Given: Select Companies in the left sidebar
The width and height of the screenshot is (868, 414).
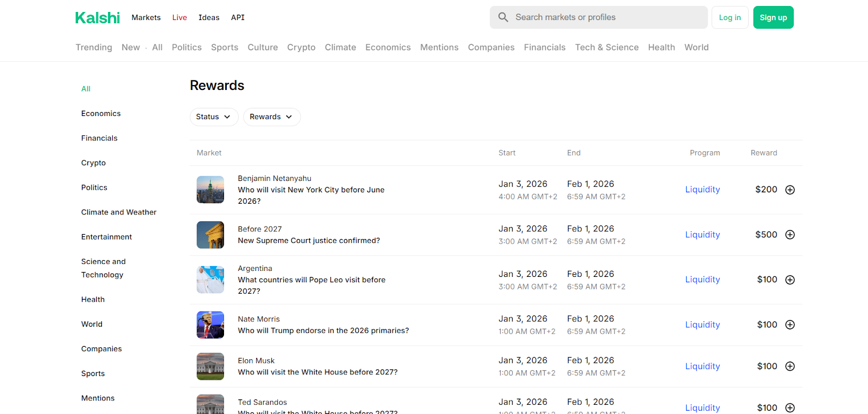Looking at the screenshot, I should (101, 349).
